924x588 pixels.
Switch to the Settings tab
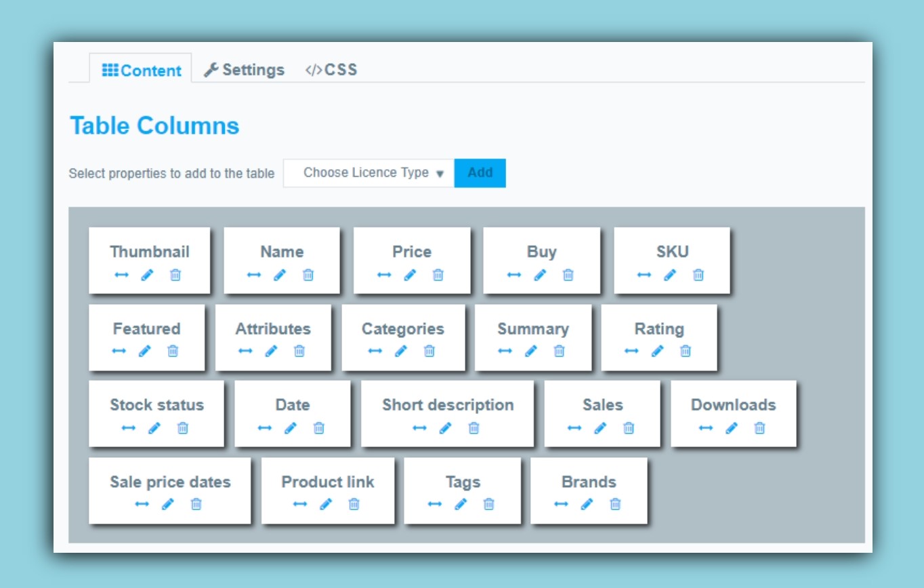pos(244,69)
